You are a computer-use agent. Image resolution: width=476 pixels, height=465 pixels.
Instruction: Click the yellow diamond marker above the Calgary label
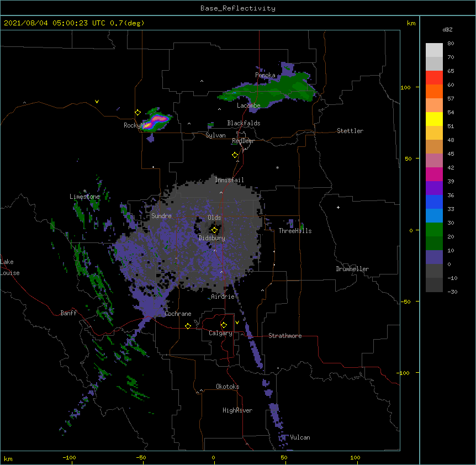[224, 325]
